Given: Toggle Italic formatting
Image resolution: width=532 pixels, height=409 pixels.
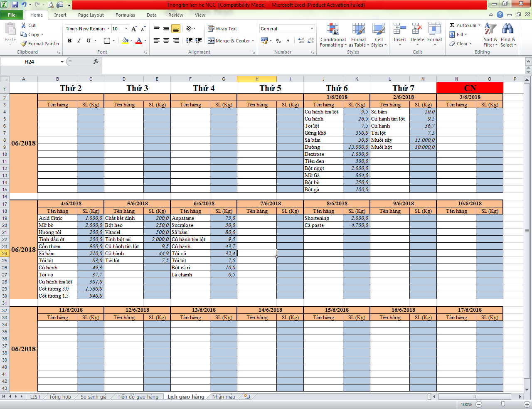Looking at the screenshot, I should coord(79,41).
